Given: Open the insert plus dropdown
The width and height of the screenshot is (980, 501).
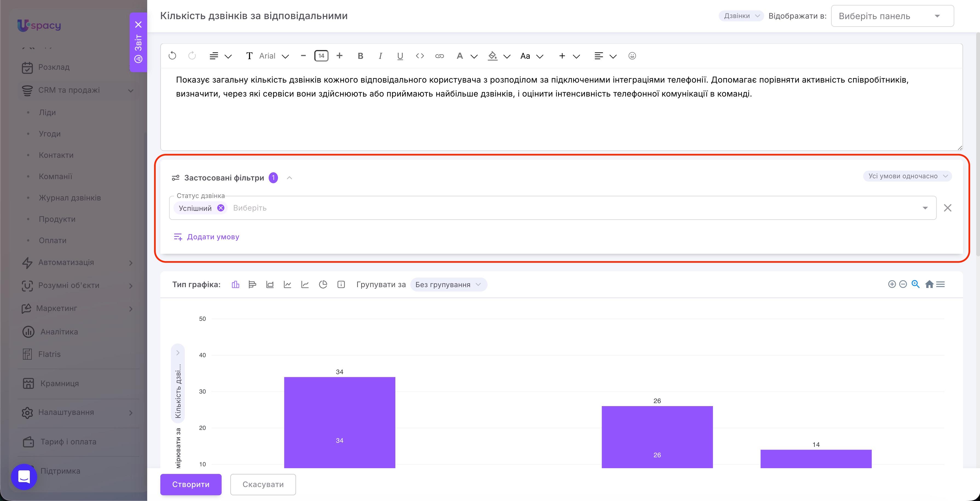Looking at the screenshot, I should pos(569,56).
